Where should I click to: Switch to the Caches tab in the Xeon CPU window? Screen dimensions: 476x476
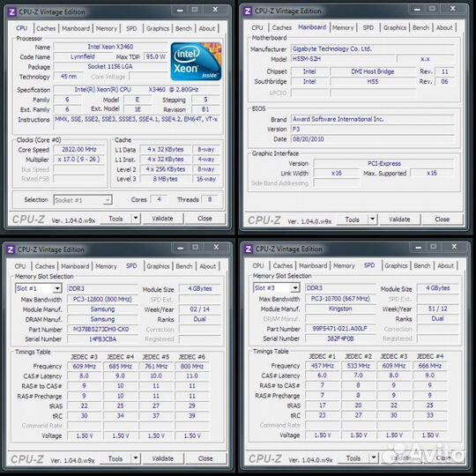pos(46,28)
